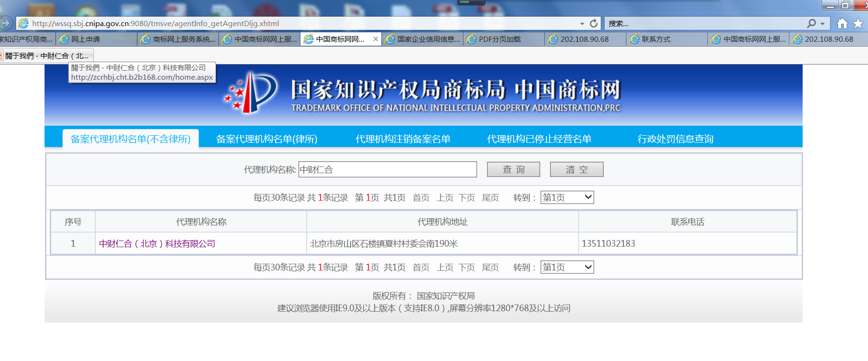
Task: Select 备案代理机构名单(律所) tab
Action: click(x=267, y=139)
